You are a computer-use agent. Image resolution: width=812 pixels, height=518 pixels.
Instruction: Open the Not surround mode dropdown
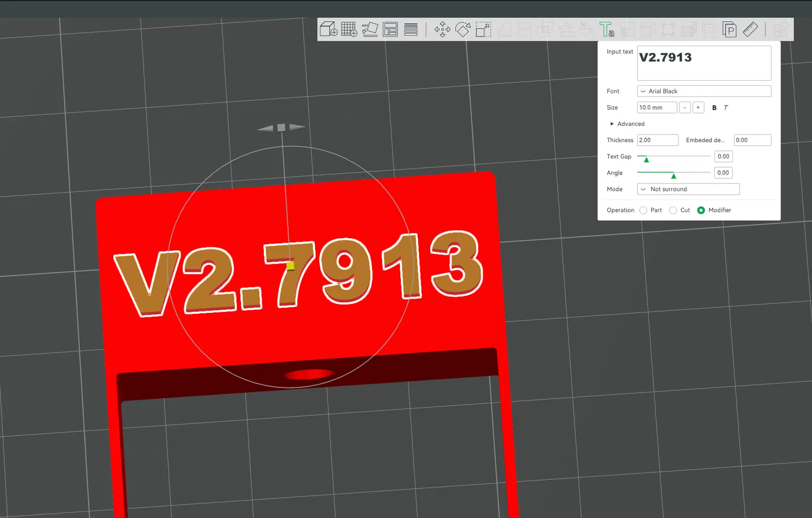click(x=688, y=189)
